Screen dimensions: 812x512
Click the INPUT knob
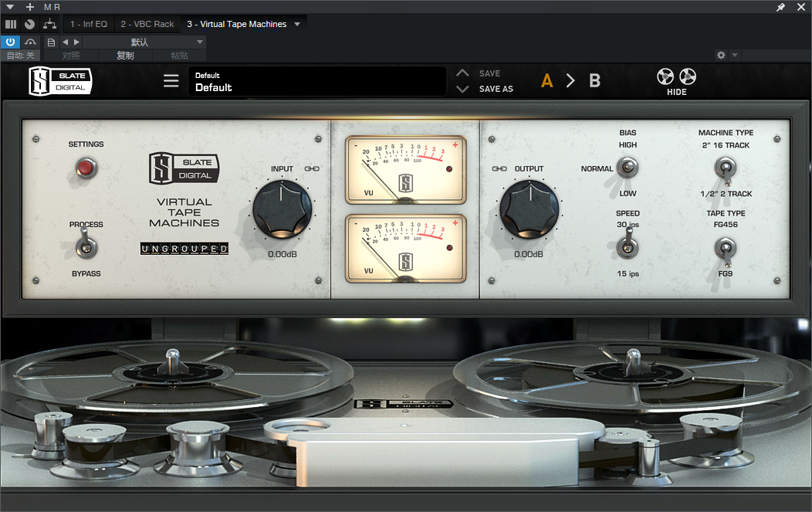pyautogui.click(x=283, y=209)
